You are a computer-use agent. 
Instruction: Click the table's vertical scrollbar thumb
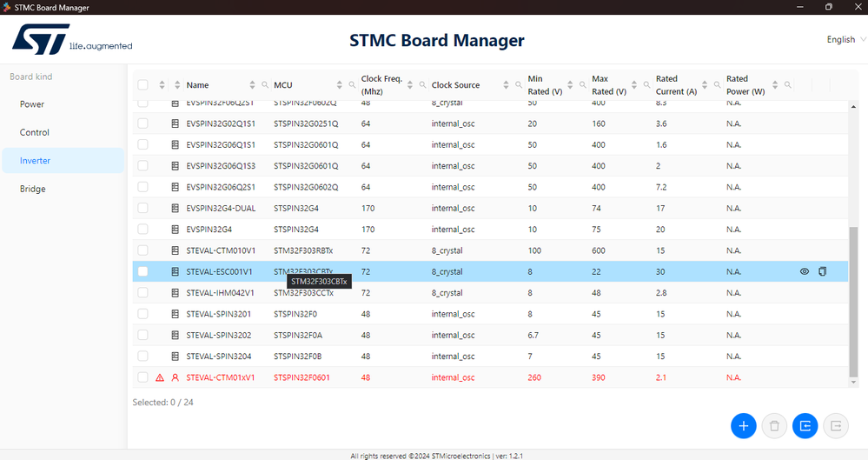(x=853, y=301)
